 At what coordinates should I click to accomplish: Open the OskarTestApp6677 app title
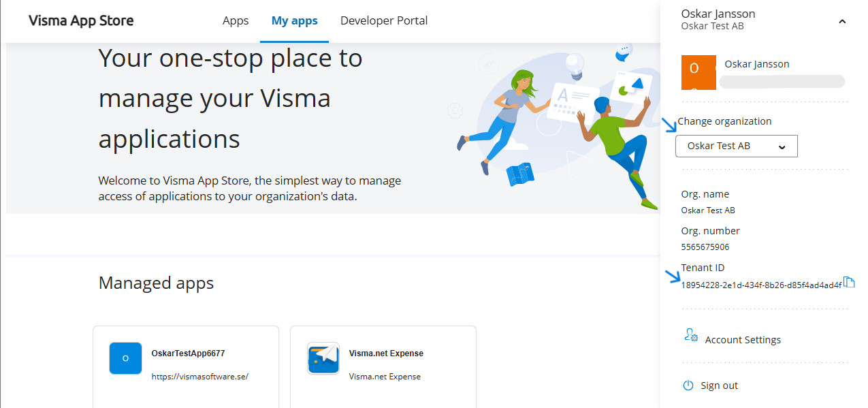(188, 354)
